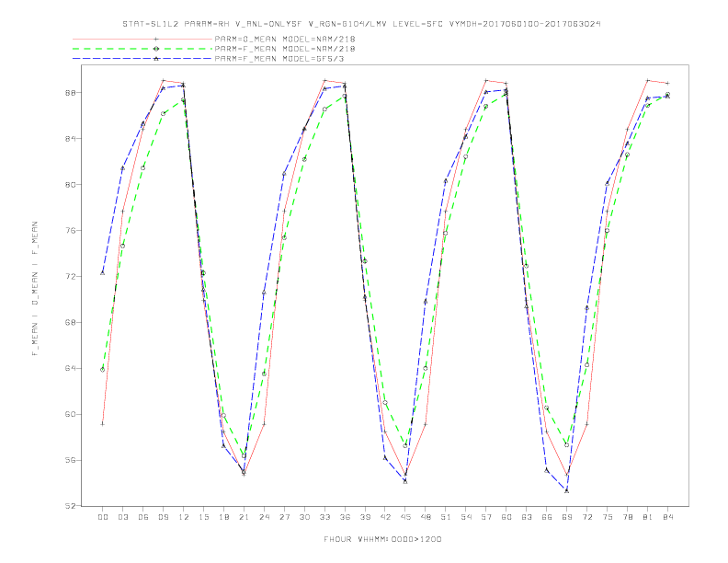Click x-axis tick label 63
This screenshot has height=563, width=728.
click(x=527, y=517)
